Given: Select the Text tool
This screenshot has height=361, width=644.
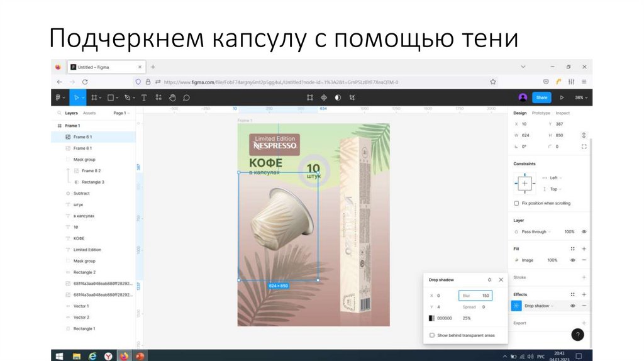Looking at the screenshot, I should click(x=144, y=97).
